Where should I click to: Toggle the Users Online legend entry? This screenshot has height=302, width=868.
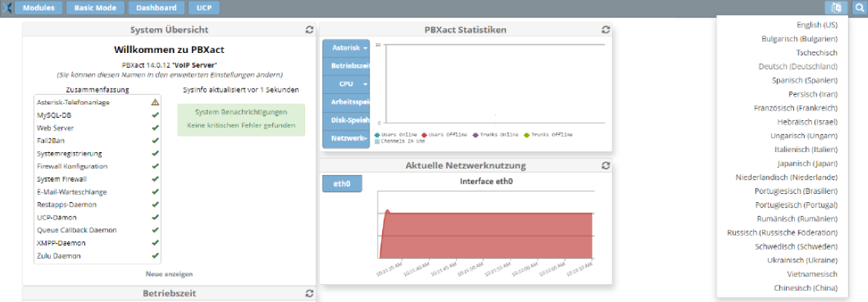[396, 134]
